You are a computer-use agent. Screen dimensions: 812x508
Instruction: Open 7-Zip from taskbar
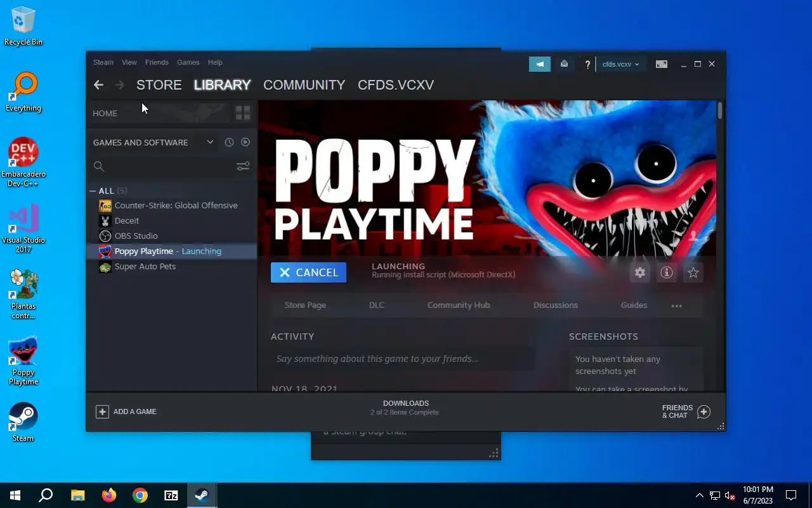[171, 495]
